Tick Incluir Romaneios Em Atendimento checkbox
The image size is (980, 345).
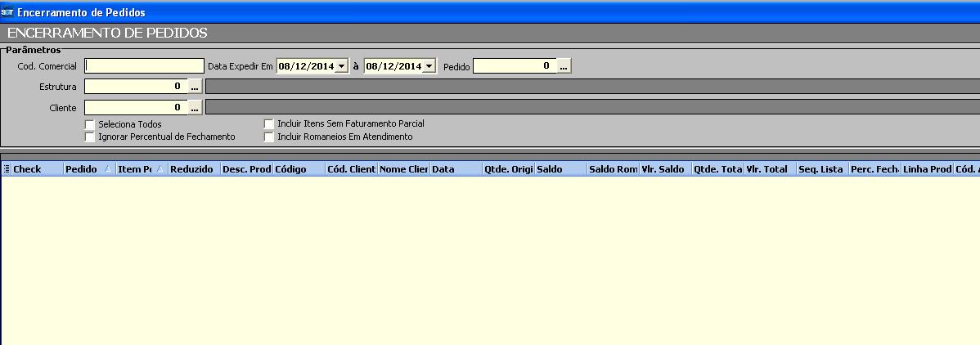269,137
